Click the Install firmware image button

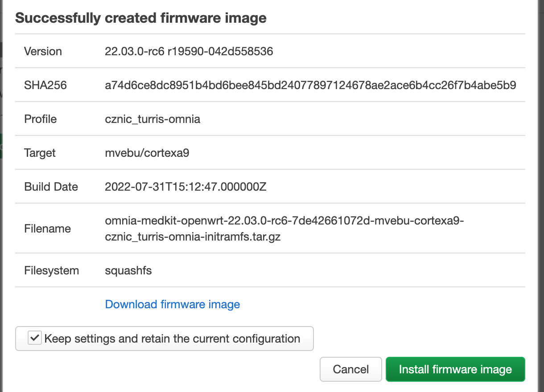[455, 369]
